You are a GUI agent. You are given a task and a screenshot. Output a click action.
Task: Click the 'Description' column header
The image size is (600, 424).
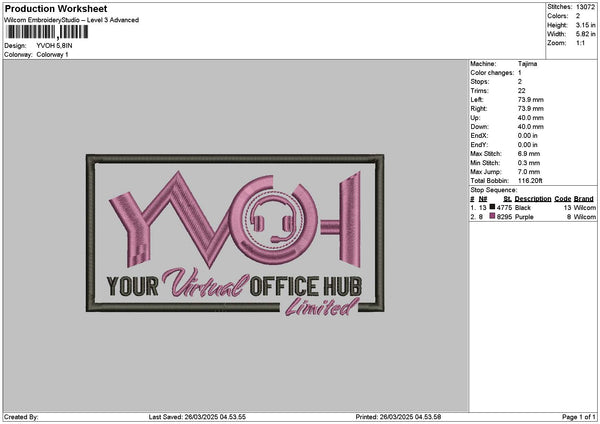(x=533, y=199)
